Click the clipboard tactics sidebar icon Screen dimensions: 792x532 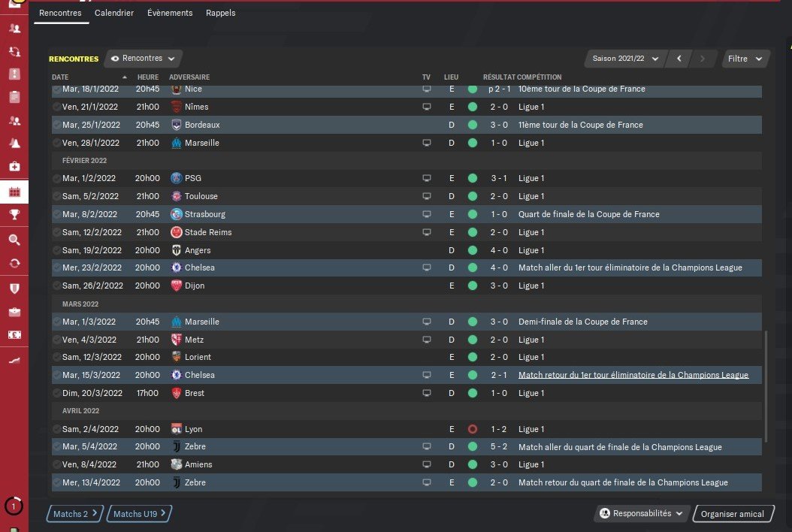pos(14,97)
